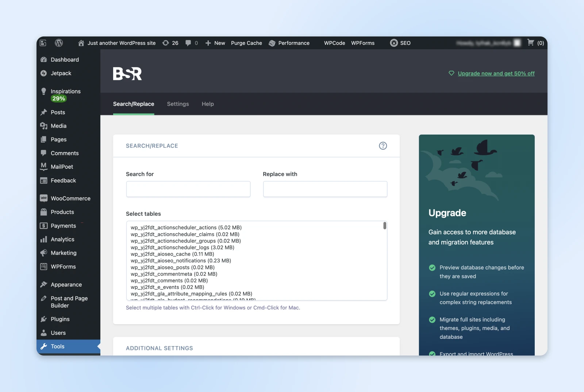Select wp_yj2fdt_commentmeta table

(174, 274)
